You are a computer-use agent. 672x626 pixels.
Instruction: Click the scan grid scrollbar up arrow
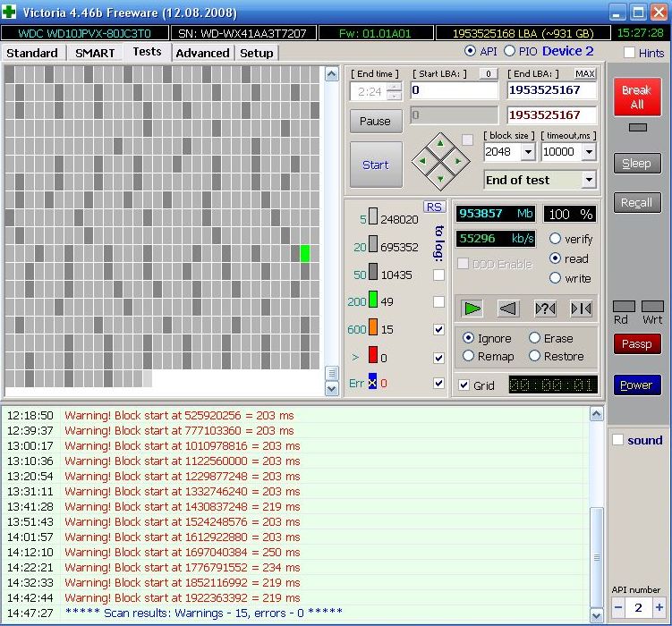point(332,74)
